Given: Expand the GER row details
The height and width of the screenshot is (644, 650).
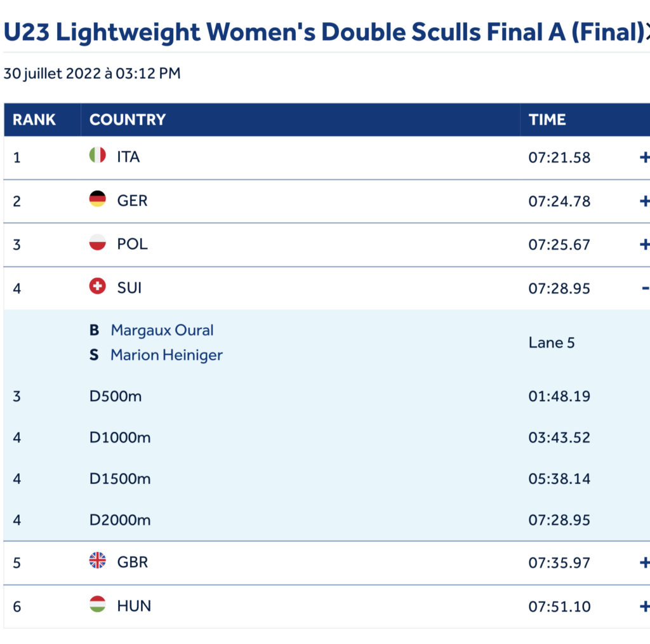Looking at the screenshot, I should point(644,201).
